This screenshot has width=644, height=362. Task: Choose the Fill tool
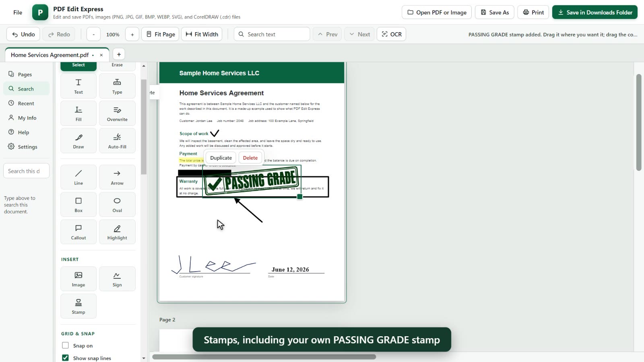(x=78, y=113)
